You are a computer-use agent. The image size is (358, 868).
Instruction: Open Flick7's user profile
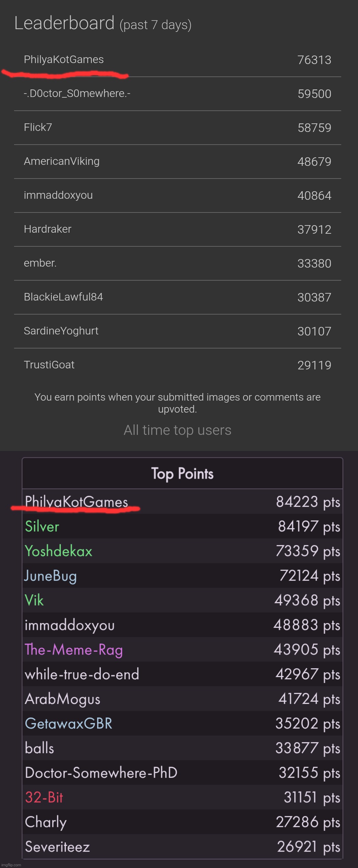pos(38,127)
